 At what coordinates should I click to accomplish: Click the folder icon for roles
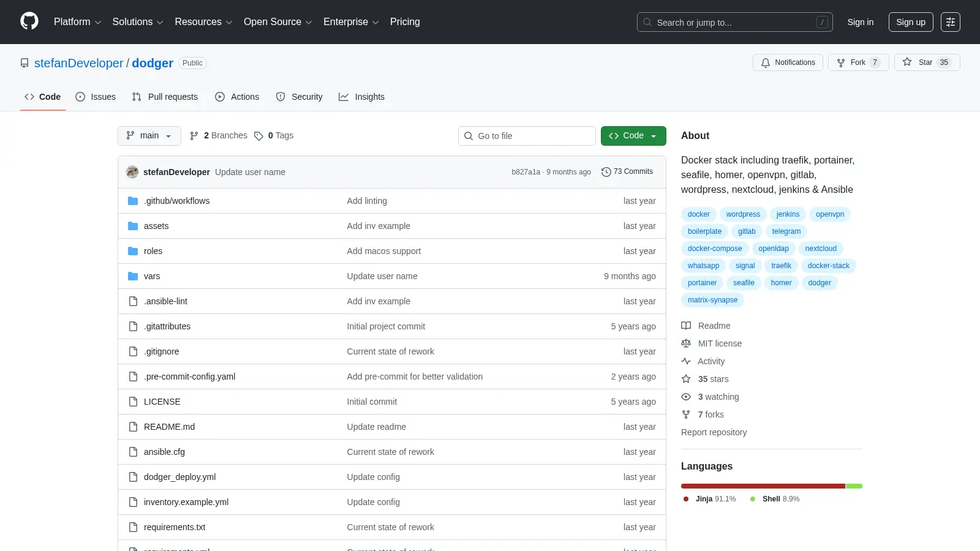[x=133, y=251]
